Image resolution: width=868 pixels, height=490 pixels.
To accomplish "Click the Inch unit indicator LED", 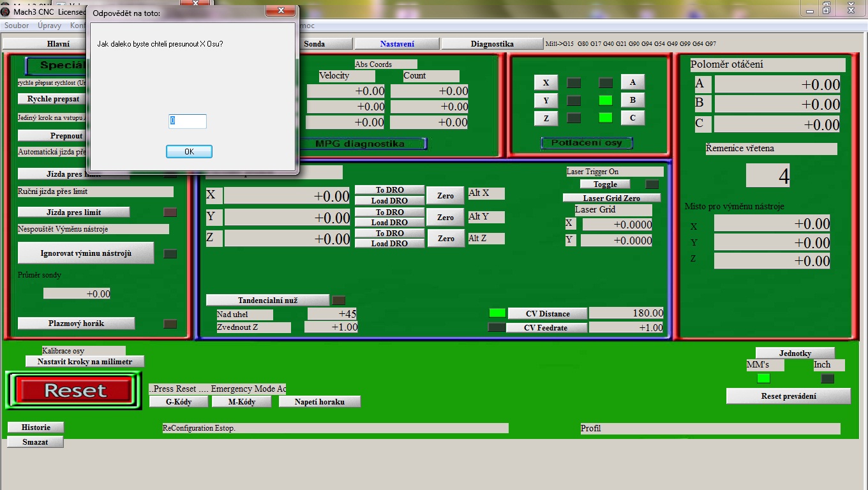I will pos(827,378).
